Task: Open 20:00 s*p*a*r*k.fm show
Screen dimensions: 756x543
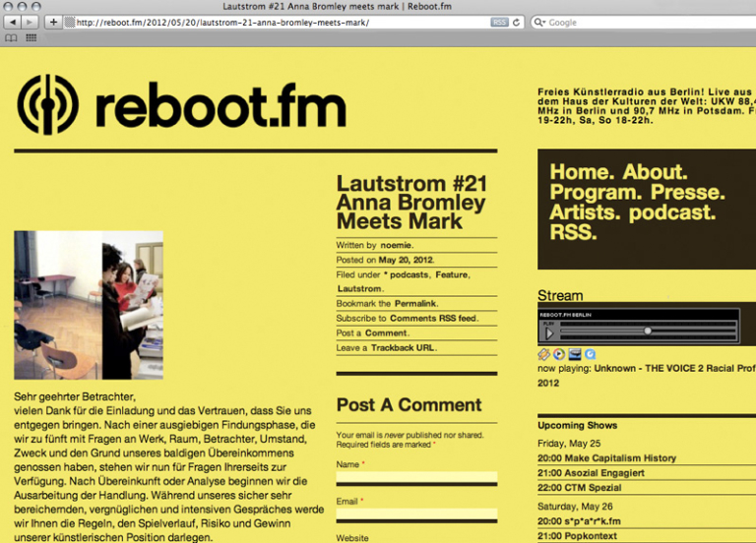Action: [x=579, y=521]
